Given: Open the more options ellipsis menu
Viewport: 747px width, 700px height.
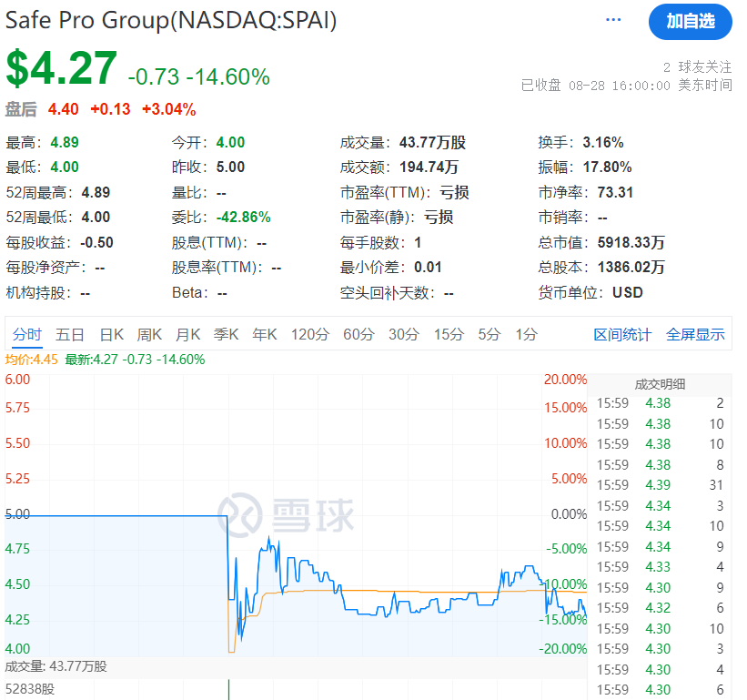Looking at the screenshot, I should 613,20.
